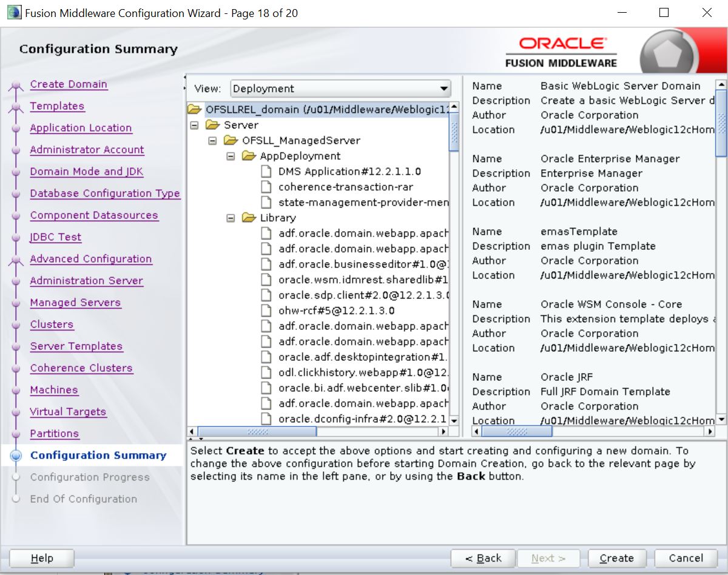Click file icon of coherence-transaction-rar
The width and height of the screenshot is (728, 575).
[266, 187]
